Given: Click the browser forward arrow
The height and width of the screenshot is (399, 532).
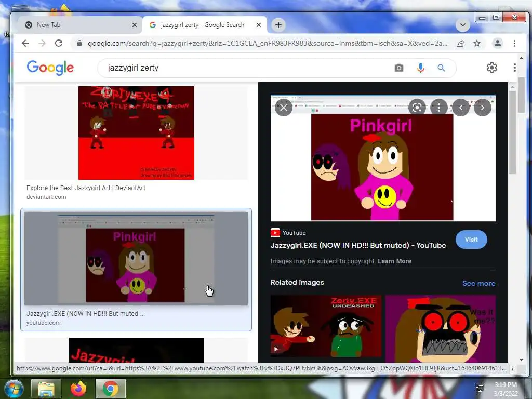Looking at the screenshot, I should 42,43.
